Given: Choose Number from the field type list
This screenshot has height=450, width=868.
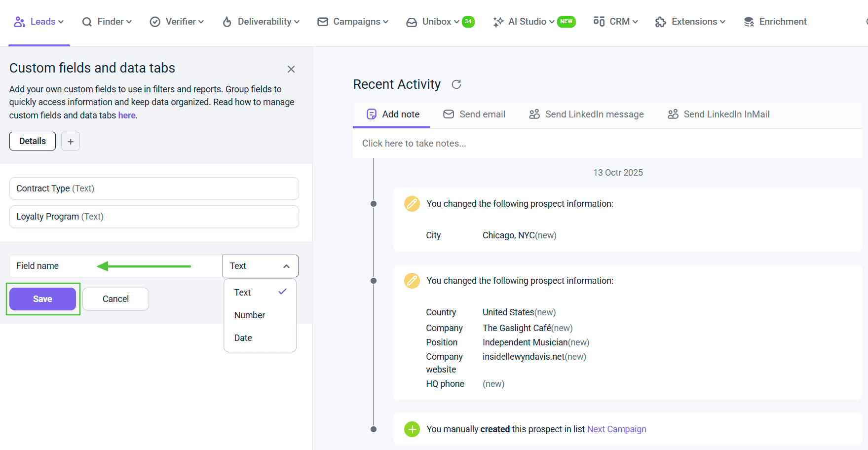Looking at the screenshot, I should pyautogui.click(x=250, y=315).
